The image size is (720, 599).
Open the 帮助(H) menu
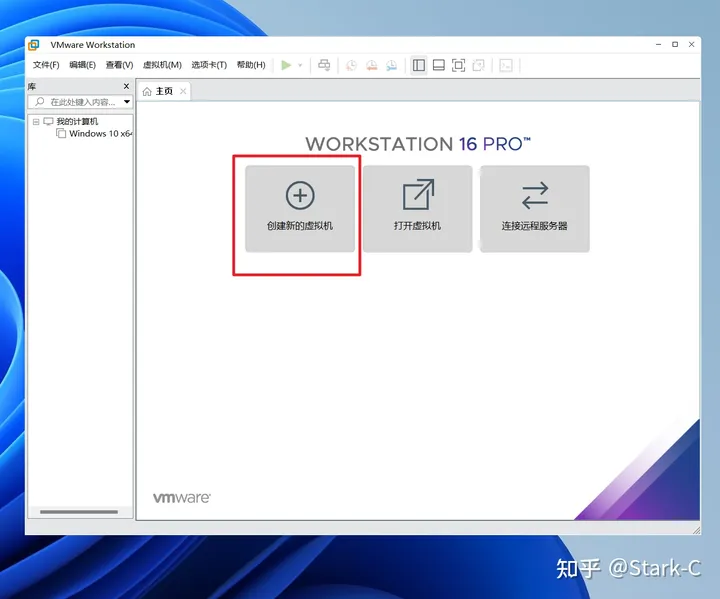point(251,65)
